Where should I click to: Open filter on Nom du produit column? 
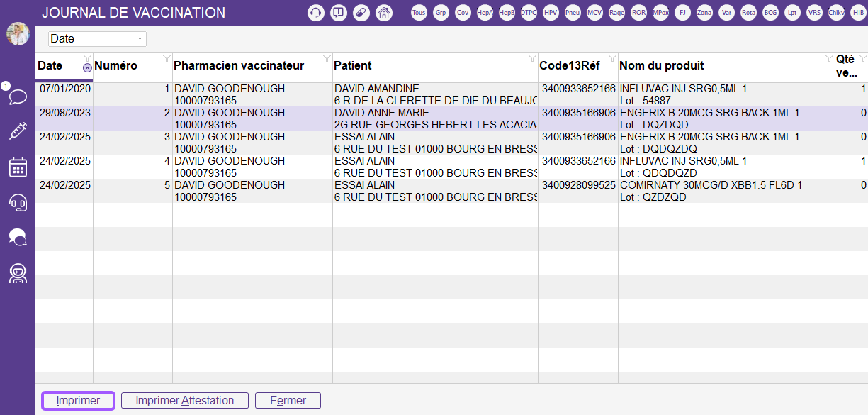(x=828, y=58)
